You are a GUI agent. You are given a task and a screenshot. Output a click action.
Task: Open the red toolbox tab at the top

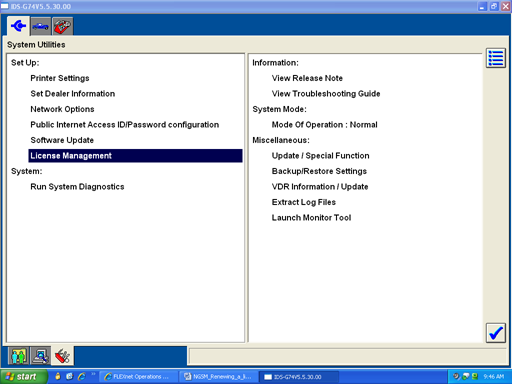click(62, 26)
